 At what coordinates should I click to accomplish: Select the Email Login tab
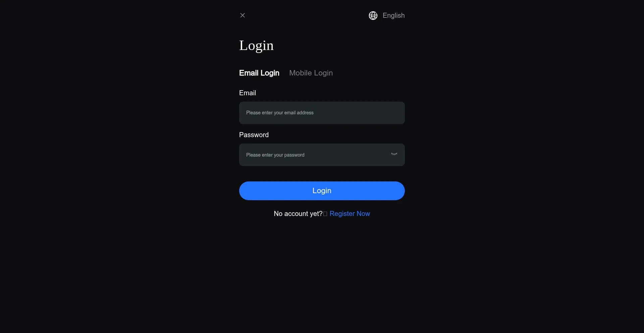(x=259, y=73)
